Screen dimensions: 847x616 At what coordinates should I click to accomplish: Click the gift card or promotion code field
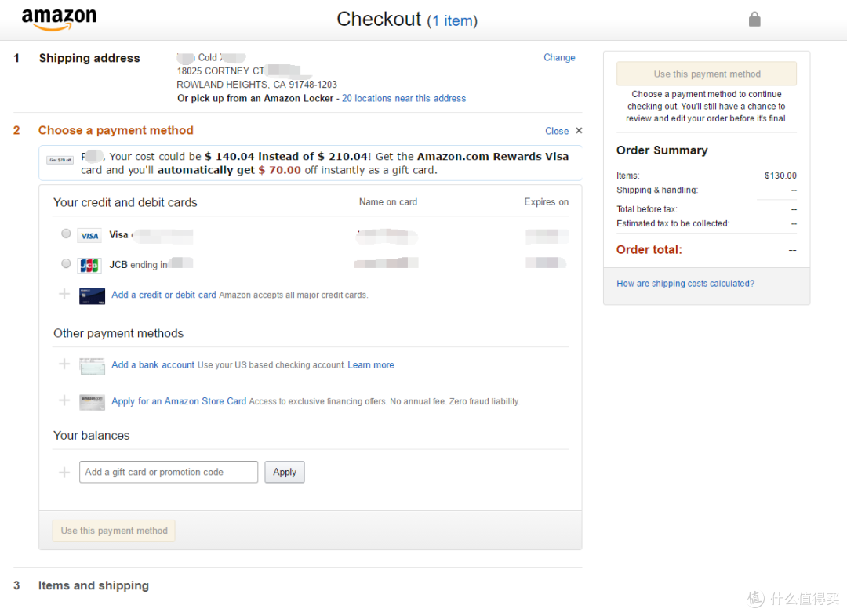pos(169,472)
